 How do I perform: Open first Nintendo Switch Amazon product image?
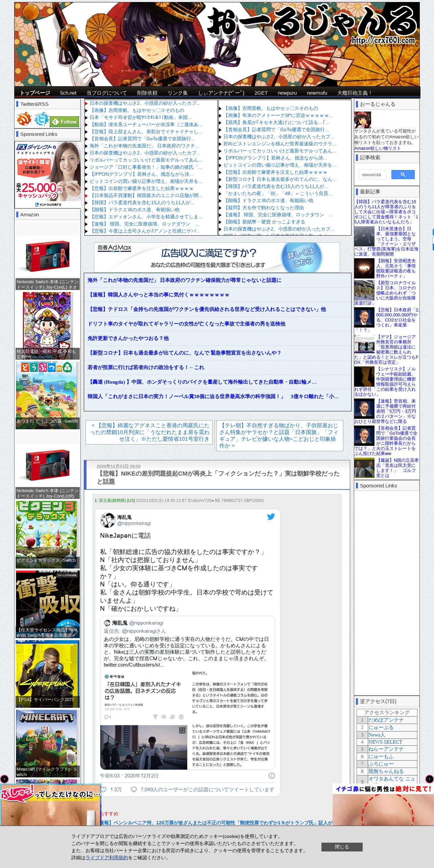48,256
